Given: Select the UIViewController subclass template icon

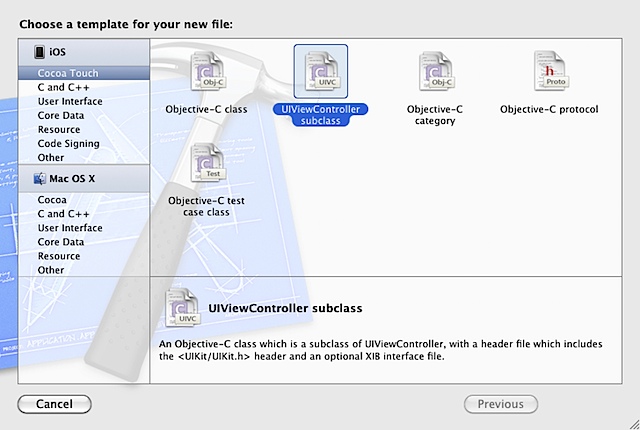Looking at the screenshot, I should click(320, 73).
